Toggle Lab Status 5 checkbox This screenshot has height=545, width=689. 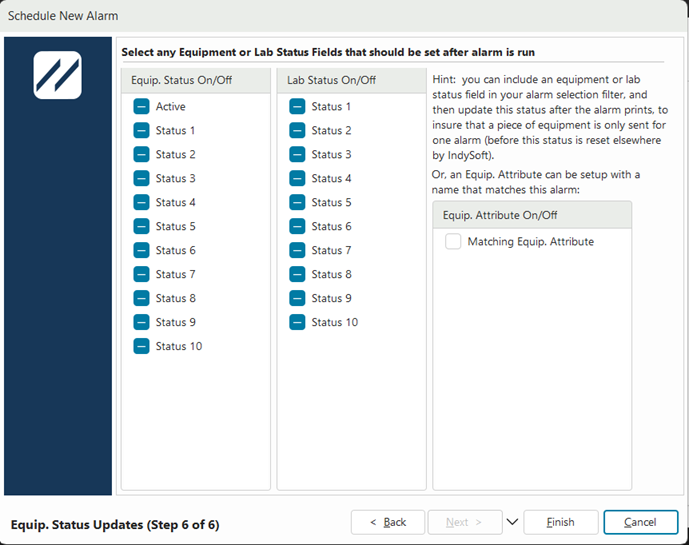pyautogui.click(x=297, y=202)
